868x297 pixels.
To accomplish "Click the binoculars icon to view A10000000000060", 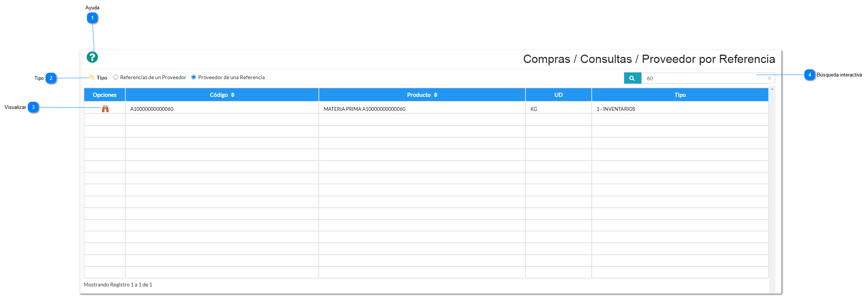I will coord(105,109).
